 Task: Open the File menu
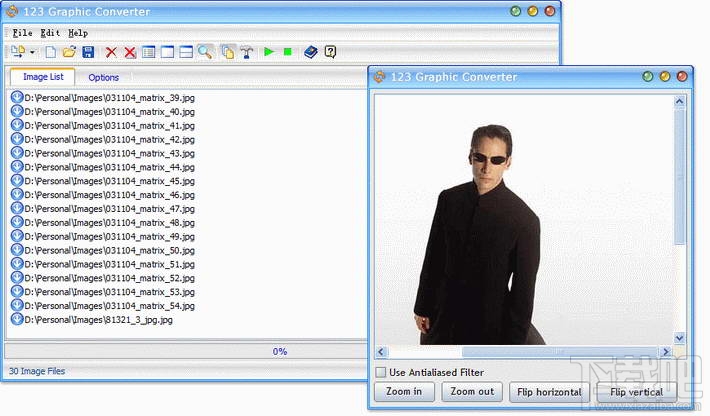coord(22,33)
